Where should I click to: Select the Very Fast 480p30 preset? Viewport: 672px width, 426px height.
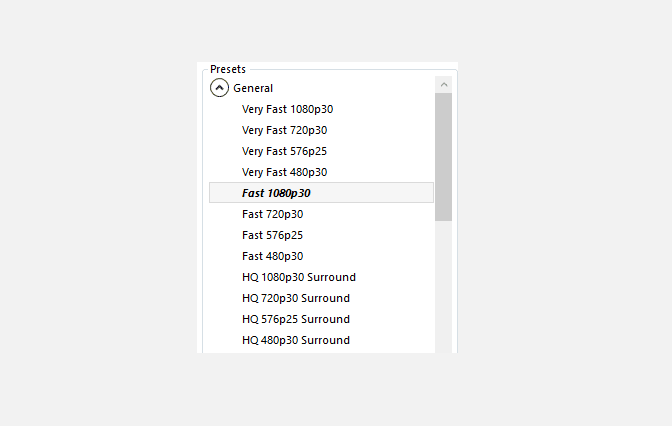(284, 172)
